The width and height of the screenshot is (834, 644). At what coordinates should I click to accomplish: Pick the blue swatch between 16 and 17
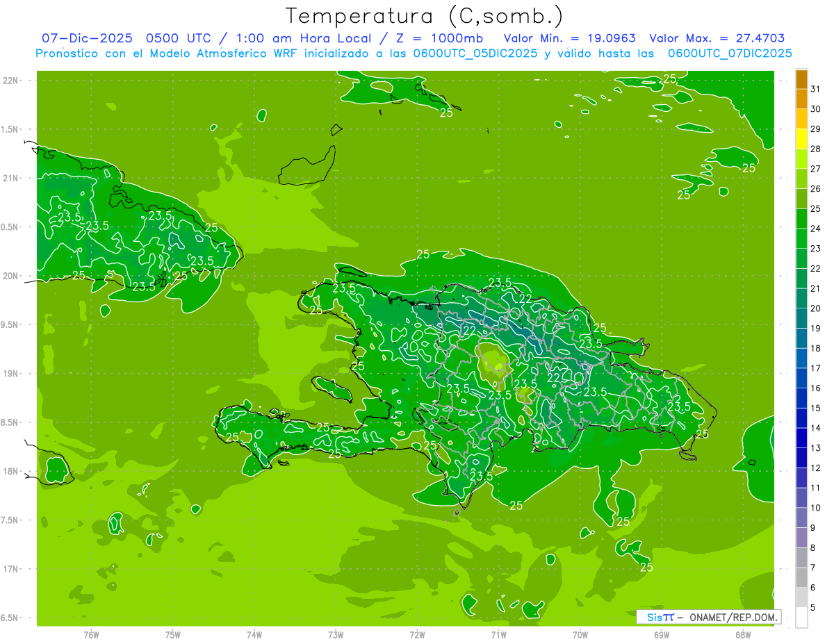click(801, 378)
